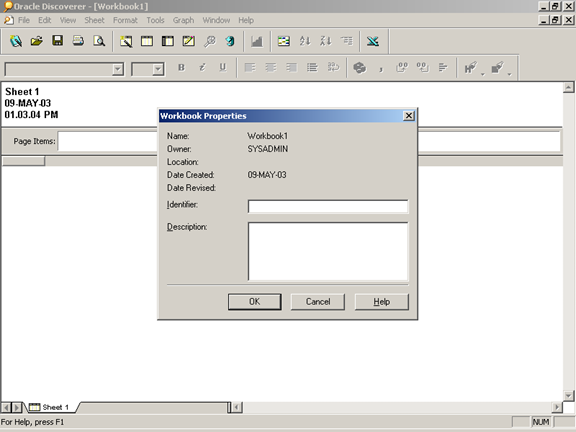Click into the Identifier text field
This screenshot has height=432, width=576.
coord(328,206)
